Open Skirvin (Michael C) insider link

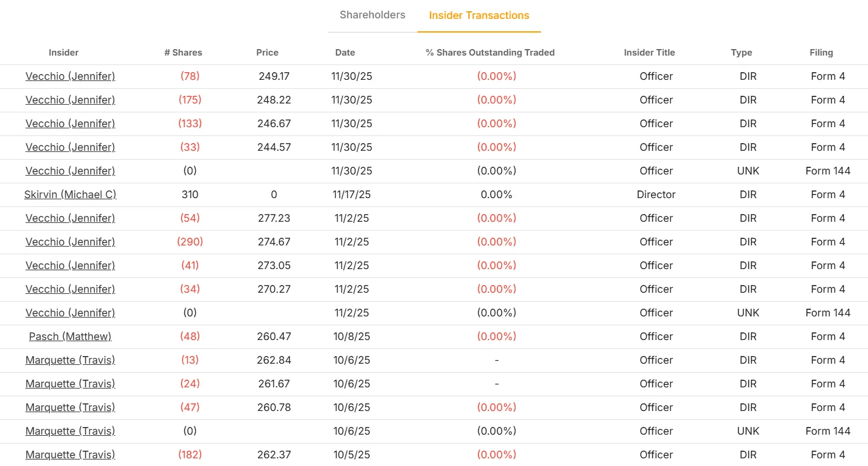pos(70,195)
